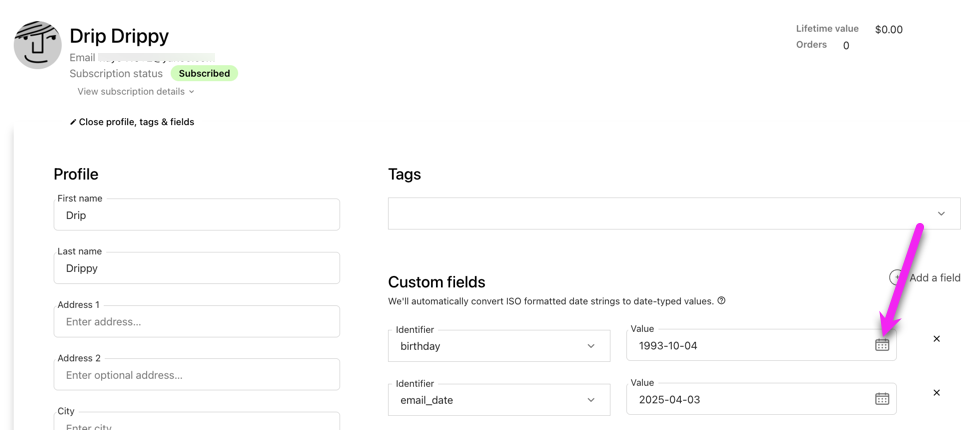Click the pencil icon beside Close profile

[73, 122]
